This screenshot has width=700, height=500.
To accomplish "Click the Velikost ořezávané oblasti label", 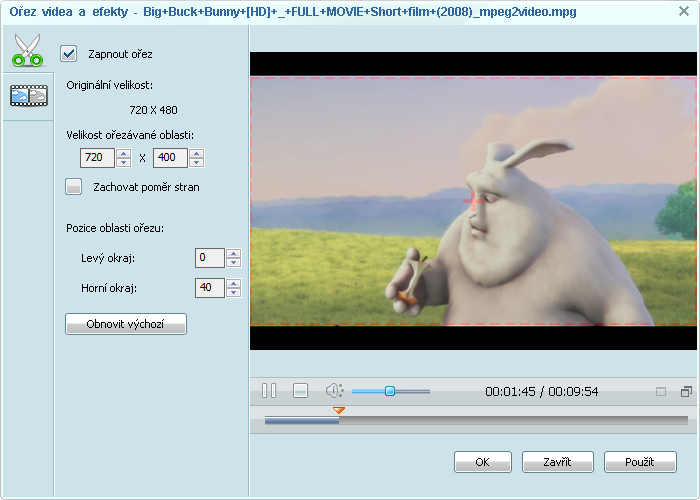I will pyautogui.click(x=130, y=135).
